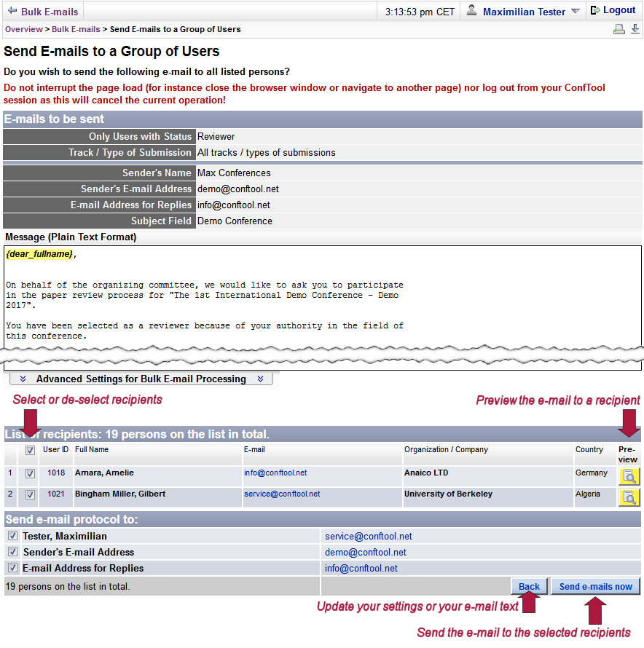Open service@conftool.net link for Bingham Miller

coord(282,494)
